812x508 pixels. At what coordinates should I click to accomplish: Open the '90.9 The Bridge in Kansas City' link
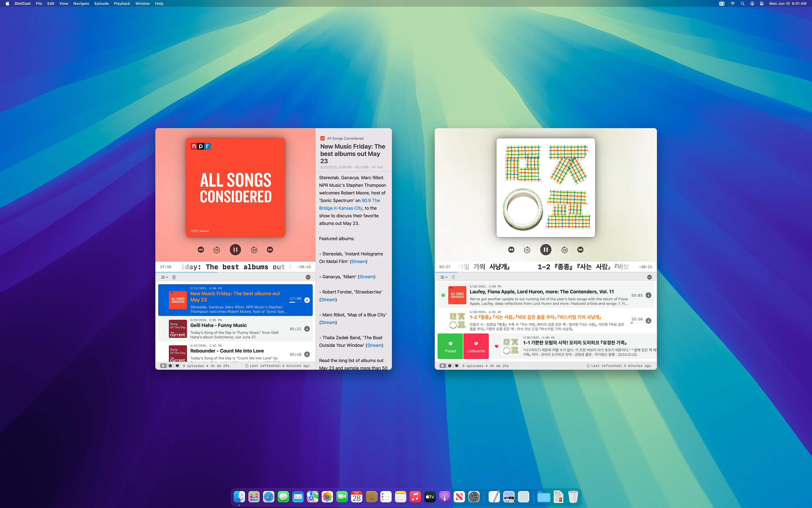click(350, 204)
